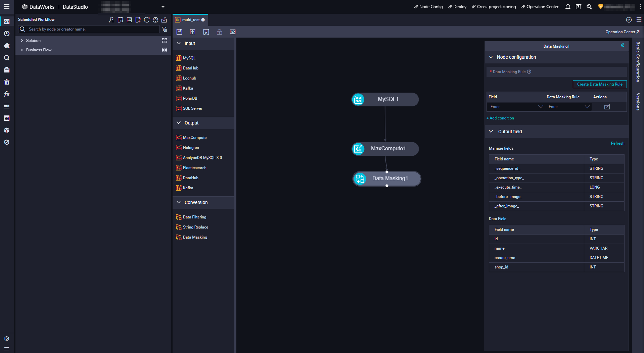Screen dimensions: 644x353
Task: Open the functions (fx) sidebar icon
Action: (7, 94)
